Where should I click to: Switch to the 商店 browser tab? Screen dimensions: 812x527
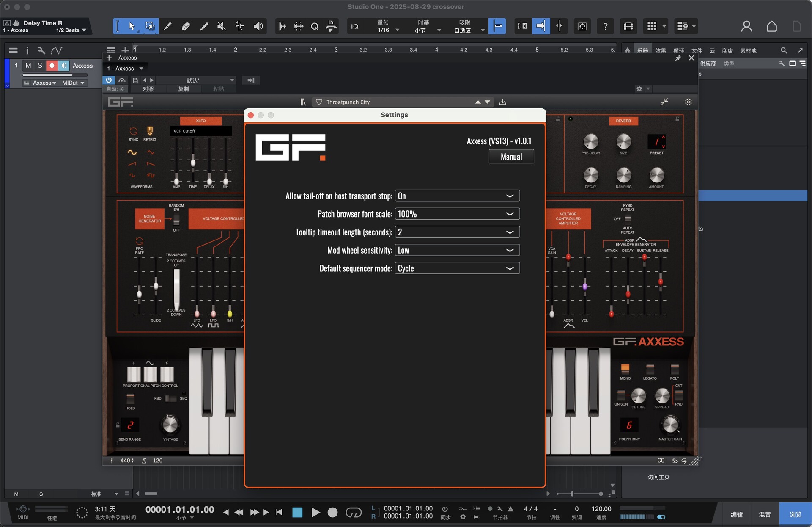click(x=727, y=50)
